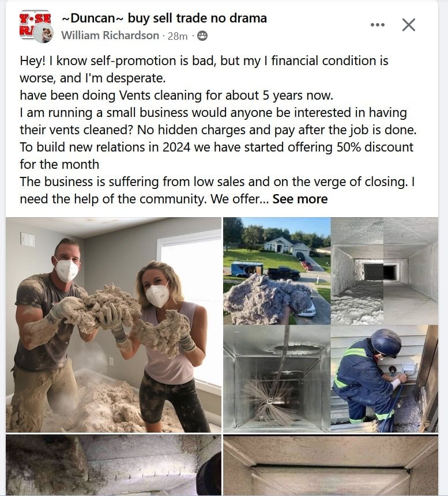Open the Duncan buy sell trade group link

[x=164, y=18]
